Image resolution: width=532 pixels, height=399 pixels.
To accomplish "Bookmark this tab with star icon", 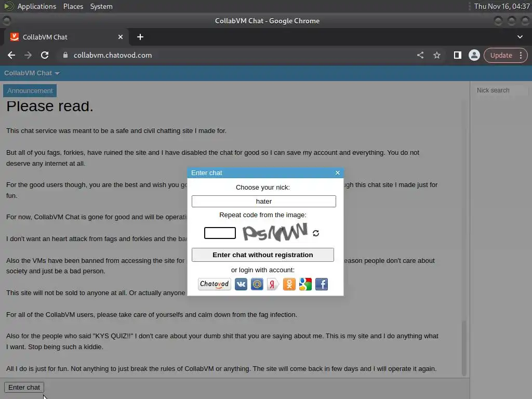I will coord(437,55).
